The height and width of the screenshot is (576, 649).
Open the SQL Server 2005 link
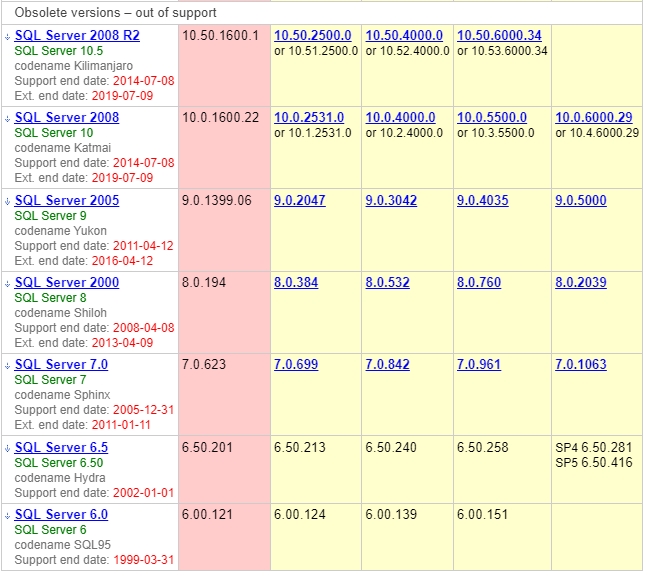tap(67, 200)
